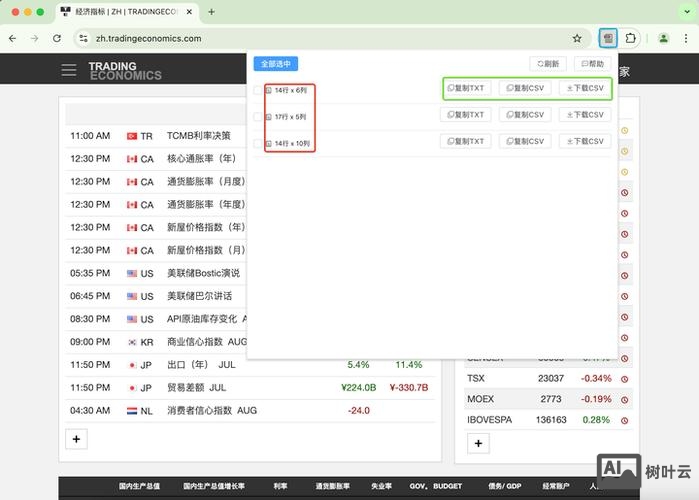
Task: Open the 贸易差额 JUL event link
Action: click(197, 388)
